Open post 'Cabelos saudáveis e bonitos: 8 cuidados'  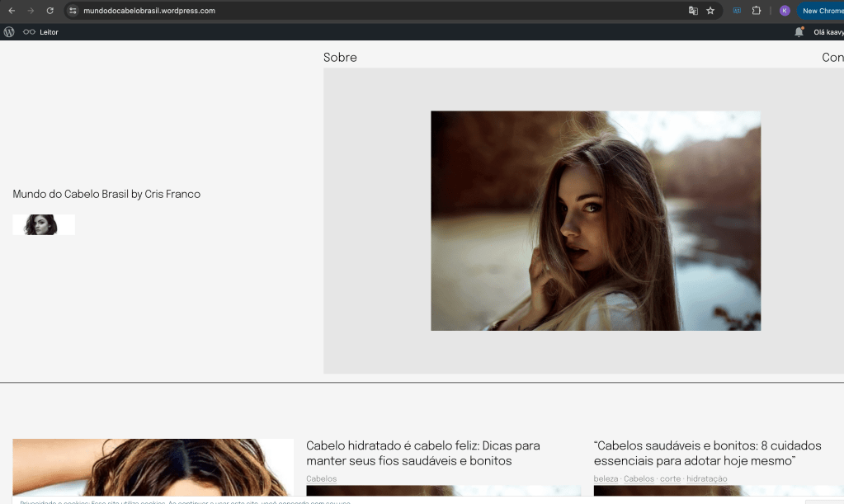707,453
